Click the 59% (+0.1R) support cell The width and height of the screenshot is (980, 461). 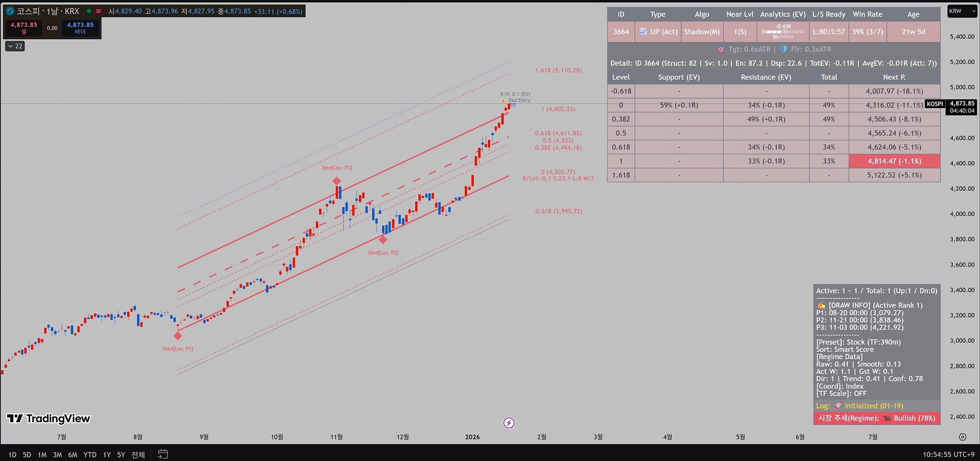679,105
